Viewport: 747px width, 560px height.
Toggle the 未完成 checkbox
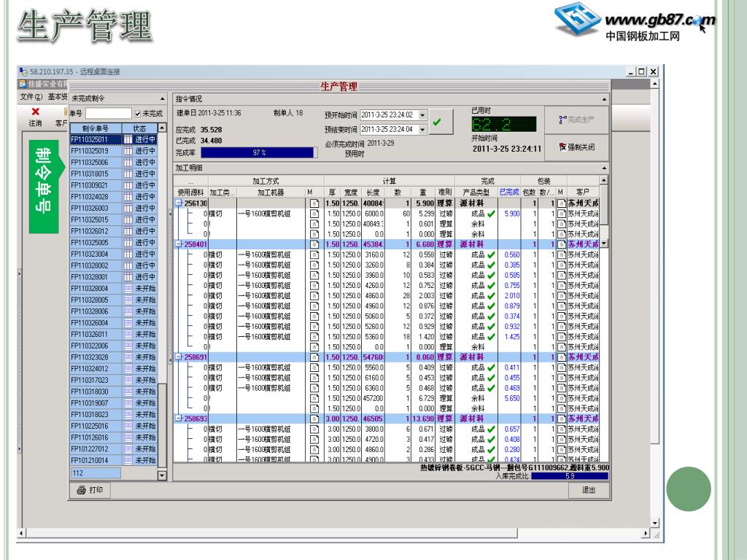tap(138, 114)
